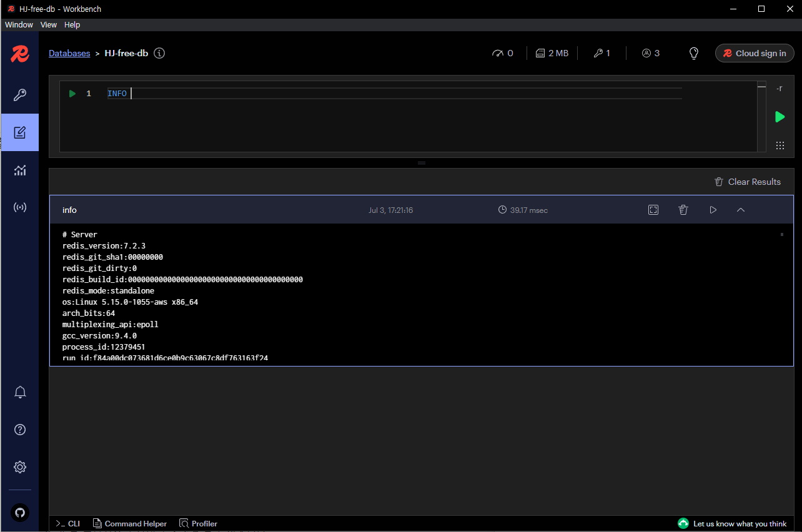Toggle group results dotted grid icon

780,145
